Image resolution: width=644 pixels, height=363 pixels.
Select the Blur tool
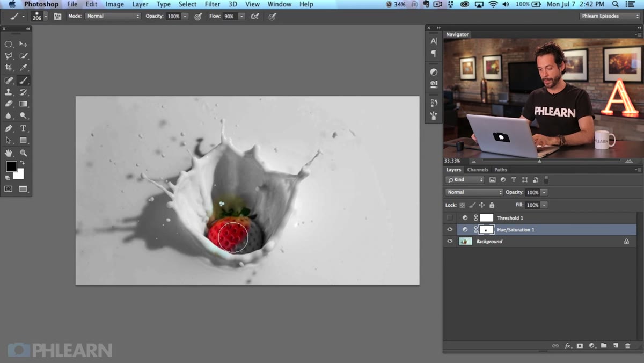click(9, 116)
